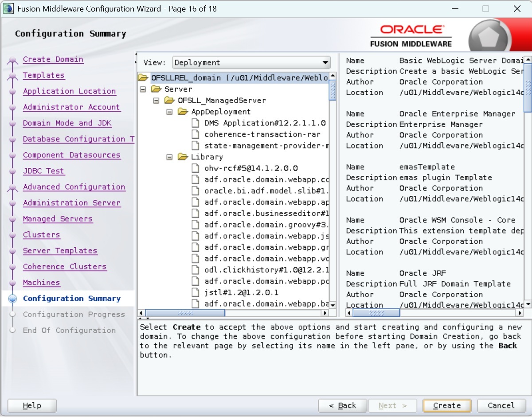
Task: Open the Database Configuration Type step
Action: click(78, 139)
